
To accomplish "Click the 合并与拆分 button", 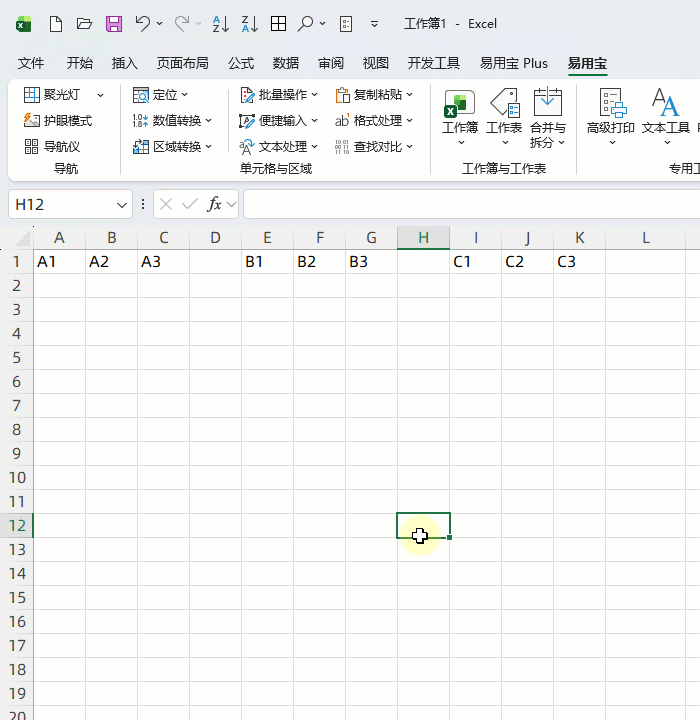I will coord(547,116).
